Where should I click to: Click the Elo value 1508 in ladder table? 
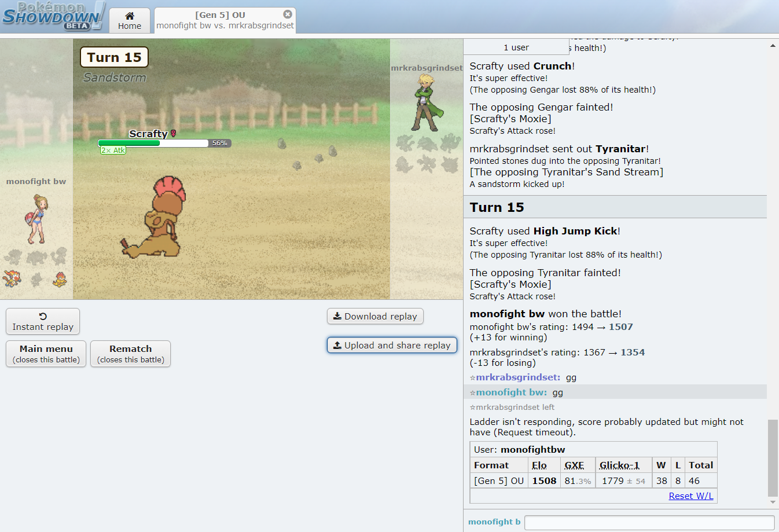click(544, 481)
